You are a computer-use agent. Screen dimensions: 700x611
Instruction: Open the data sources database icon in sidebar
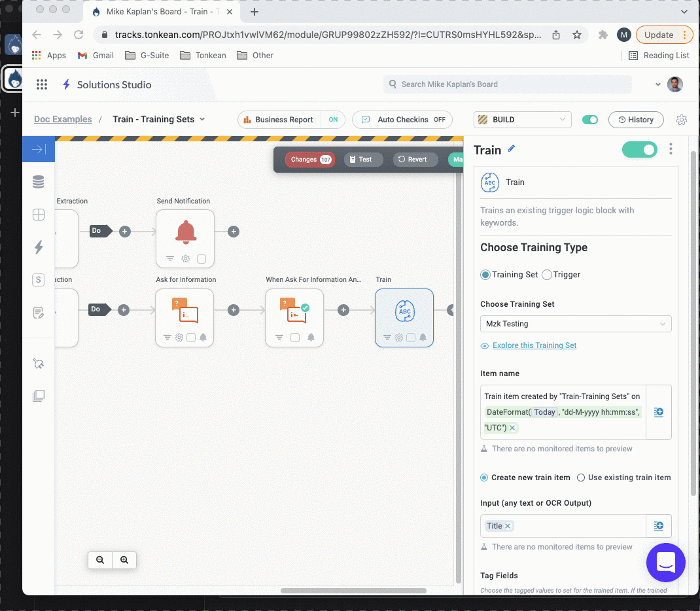(x=39, y=183)
